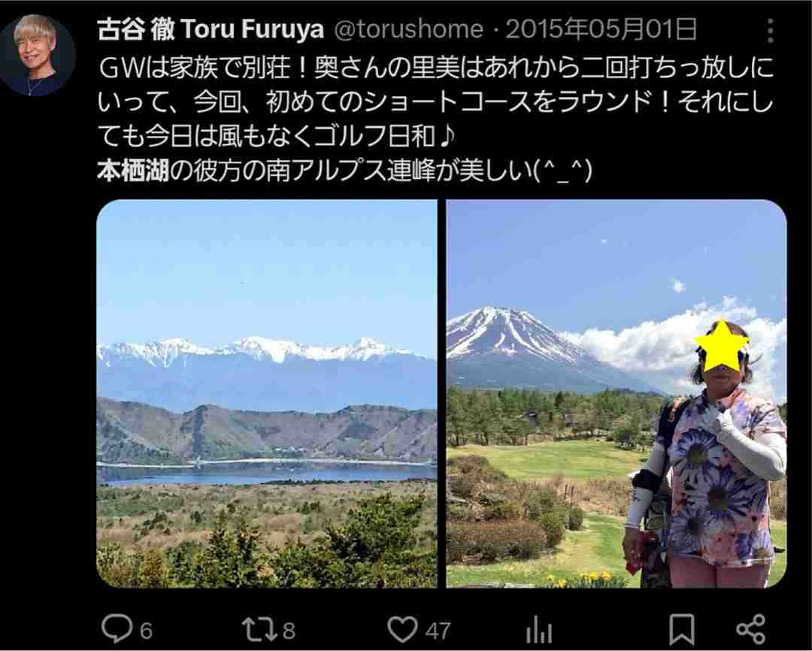Select the retweet count 8
Screen dimensions: 812x651
pos(289,631)
